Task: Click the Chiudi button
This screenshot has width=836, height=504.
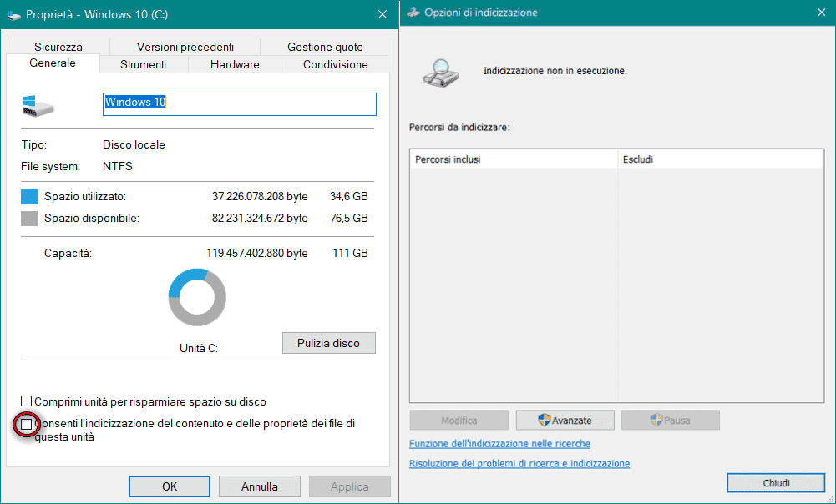Action: (777, 483)
